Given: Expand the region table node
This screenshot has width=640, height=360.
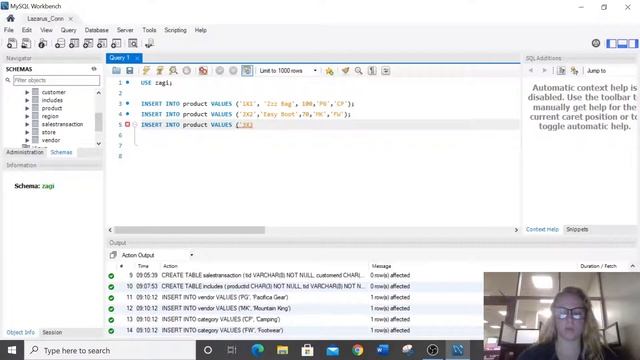Looking at the screenshot, I should pos(27,116).
